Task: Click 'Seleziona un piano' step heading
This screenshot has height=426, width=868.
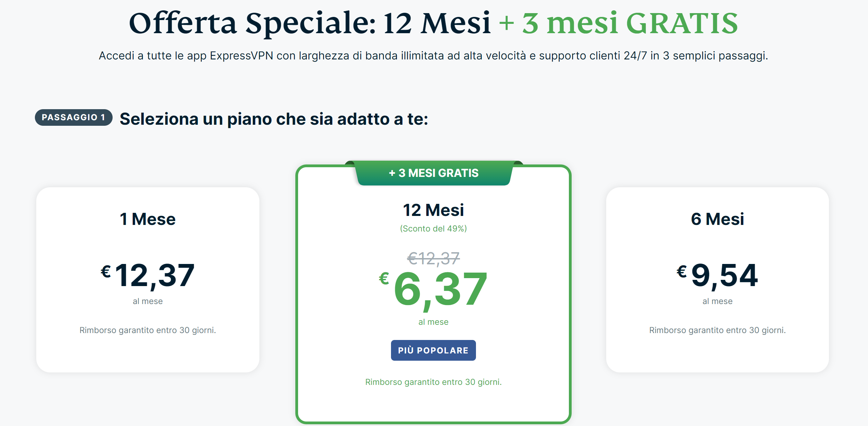Action: [274, 119]
